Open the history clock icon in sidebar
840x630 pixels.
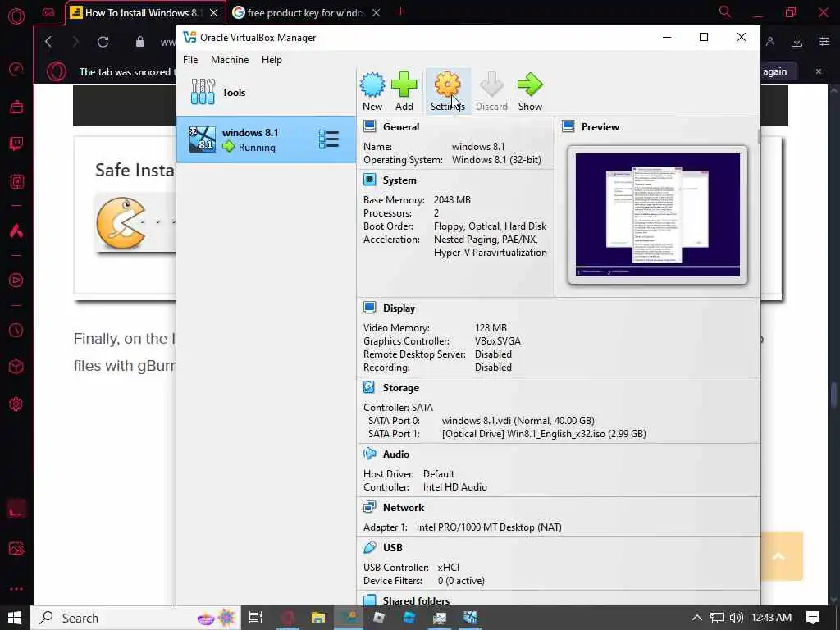click(x=16, y=330)
